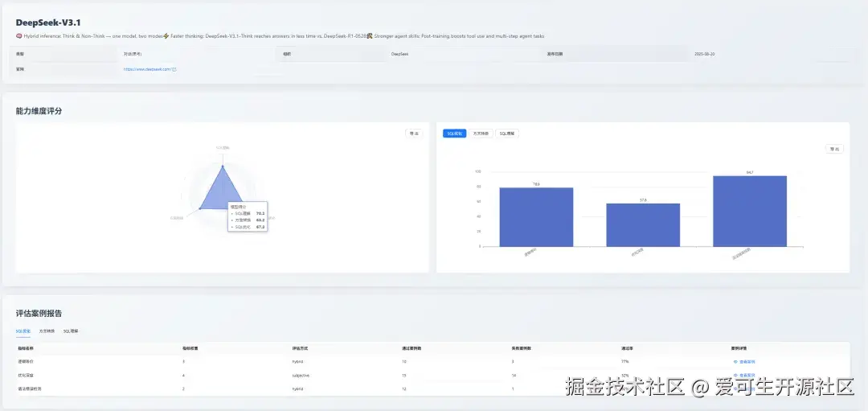Viewport: 868px width, 411px height.
Task: Click the 指标名称 column header
Action: [26, 348]
